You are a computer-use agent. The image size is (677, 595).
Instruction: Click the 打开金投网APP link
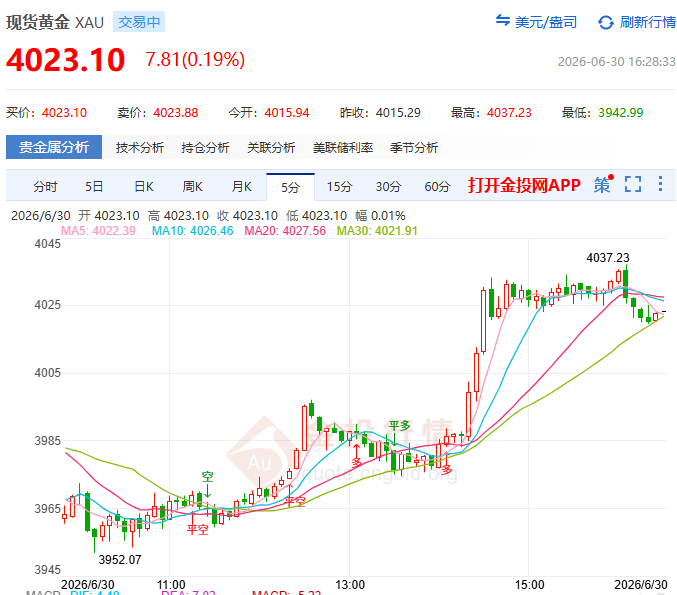click(524, 185)
